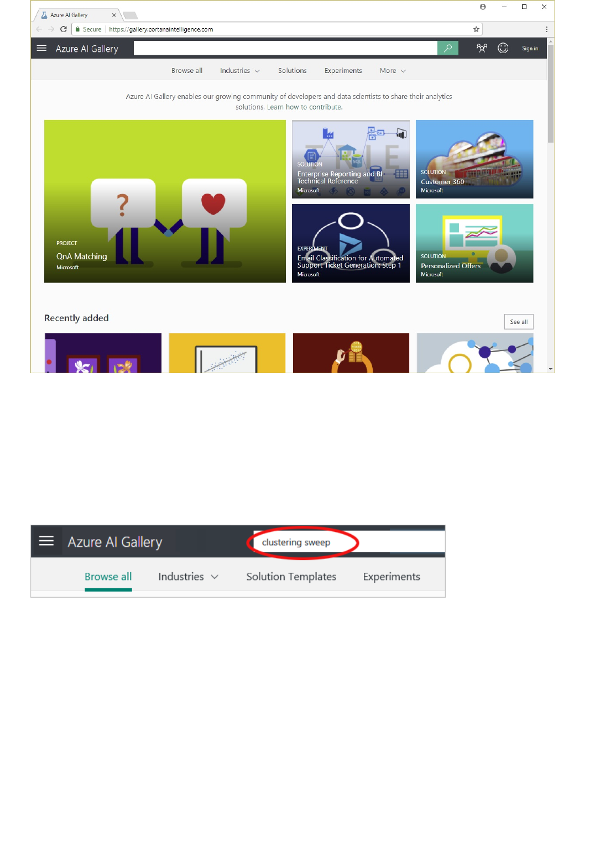Click the browser back arrow
The height and width of the screenshot is (868, 595).
39,29
